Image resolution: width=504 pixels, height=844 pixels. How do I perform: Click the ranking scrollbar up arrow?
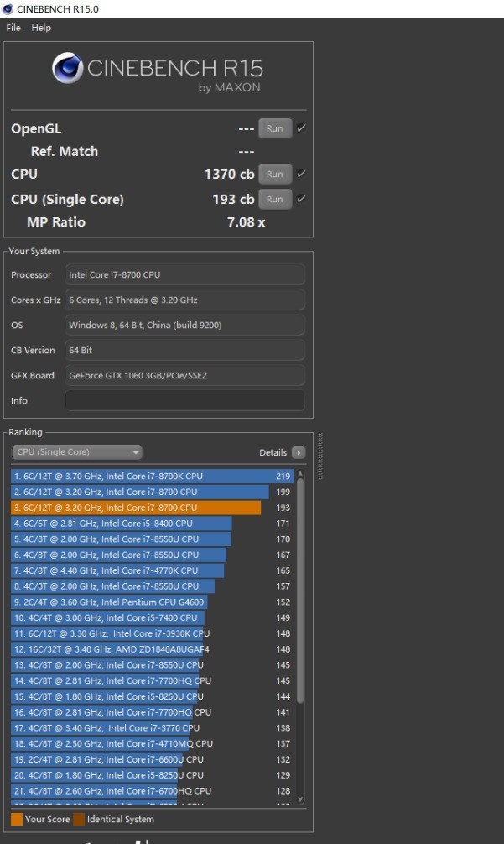[x=300, y=474]
